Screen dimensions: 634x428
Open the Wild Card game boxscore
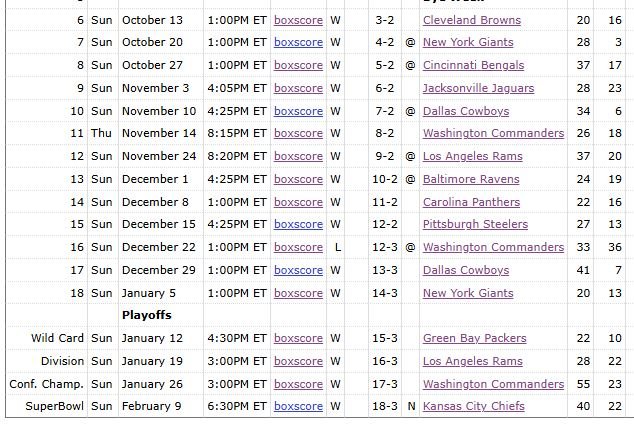[298, 339]
